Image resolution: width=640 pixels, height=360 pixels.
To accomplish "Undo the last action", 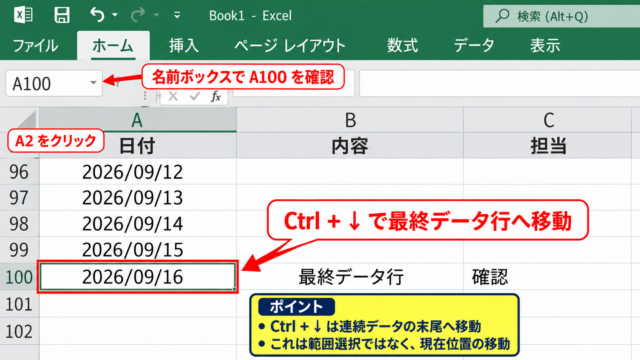I will tap(97, 15).
